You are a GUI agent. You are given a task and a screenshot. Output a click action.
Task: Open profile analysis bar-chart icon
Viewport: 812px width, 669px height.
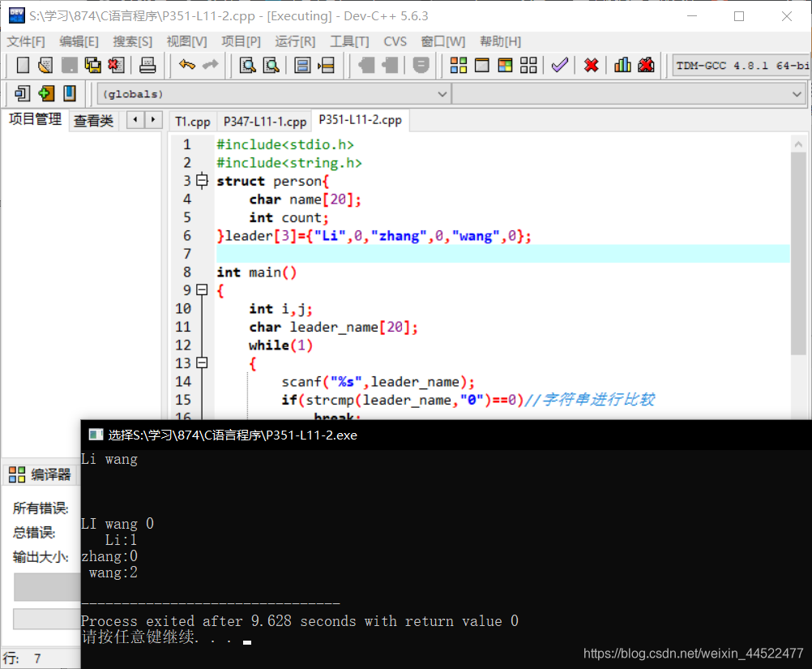click(622, 66)
